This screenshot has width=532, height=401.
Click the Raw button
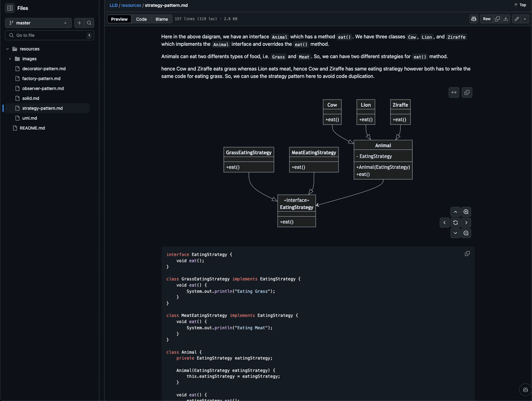(487, 19)
